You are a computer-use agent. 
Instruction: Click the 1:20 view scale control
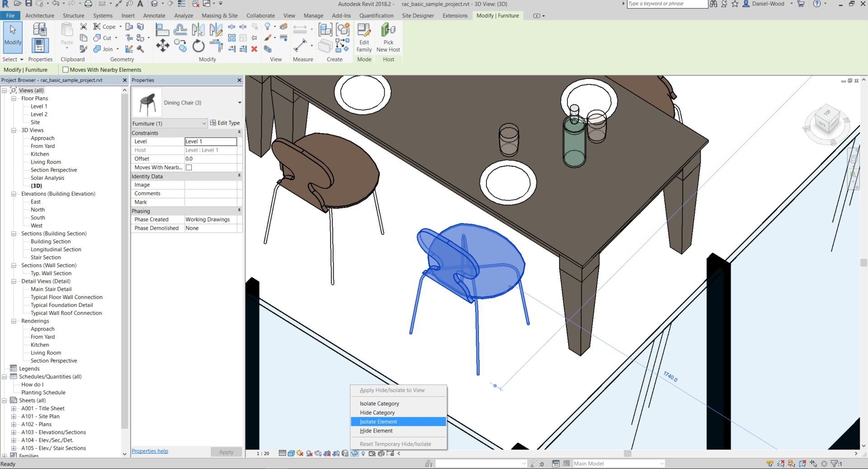pyautogui.click(x=262, y=454)
